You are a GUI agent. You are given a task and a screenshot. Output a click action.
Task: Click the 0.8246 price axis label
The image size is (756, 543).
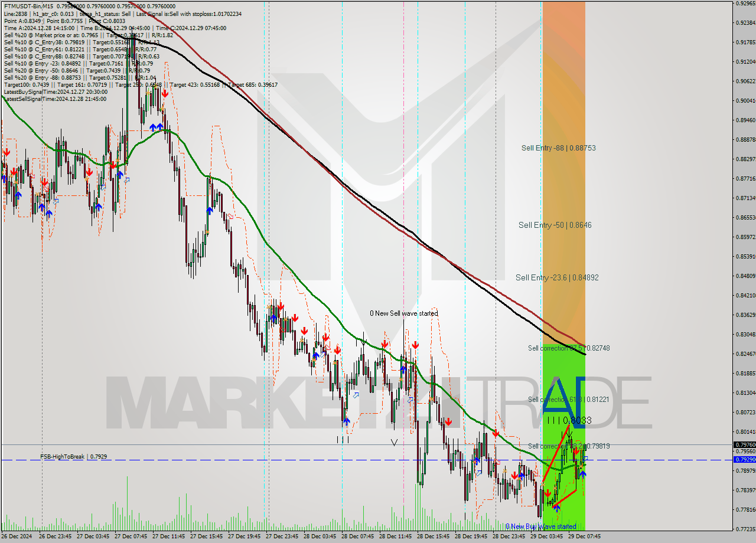[x=746, y=354]
